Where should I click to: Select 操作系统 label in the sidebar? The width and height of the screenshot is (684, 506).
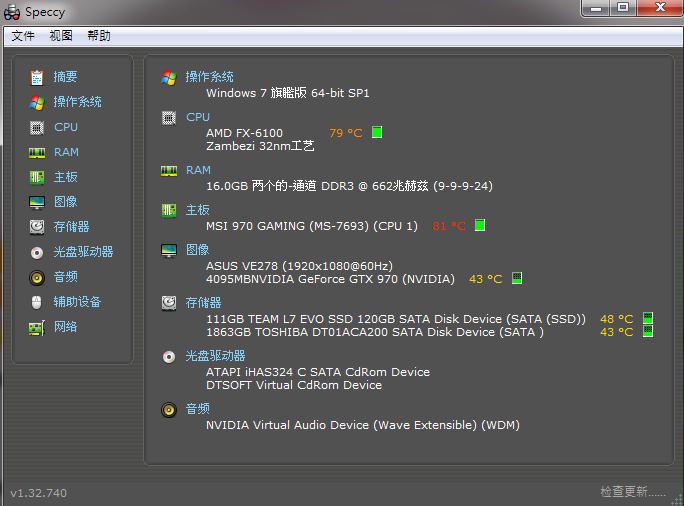[78, 102]
